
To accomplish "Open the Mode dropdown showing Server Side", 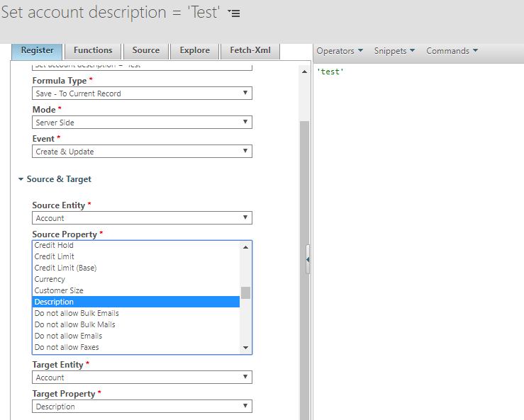I will tap(142, 123).
